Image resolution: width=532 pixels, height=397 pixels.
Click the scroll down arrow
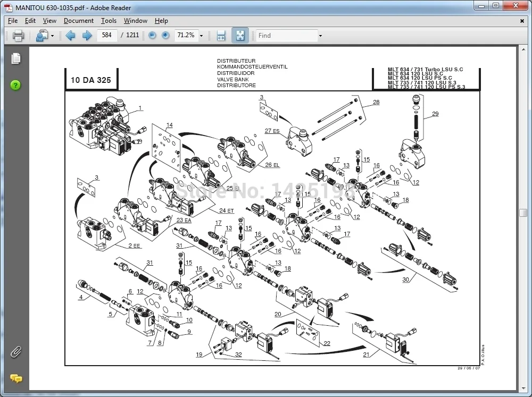(x=523, y=388)
